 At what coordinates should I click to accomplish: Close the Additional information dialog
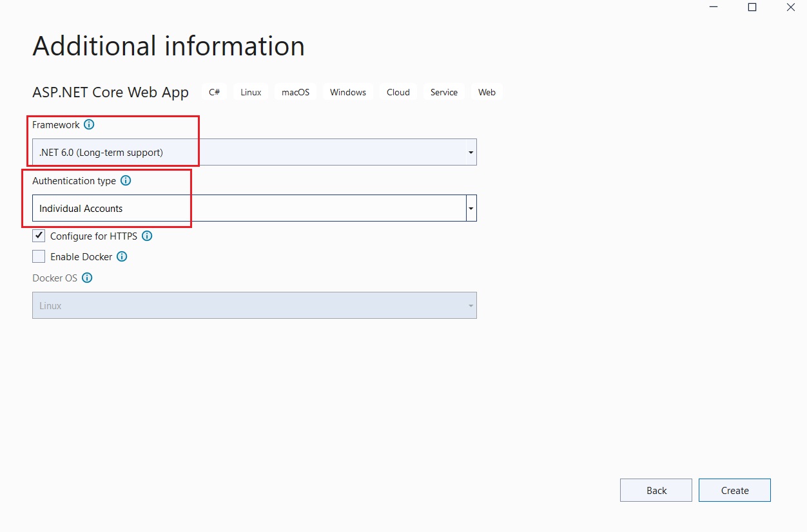coord(791,8)
